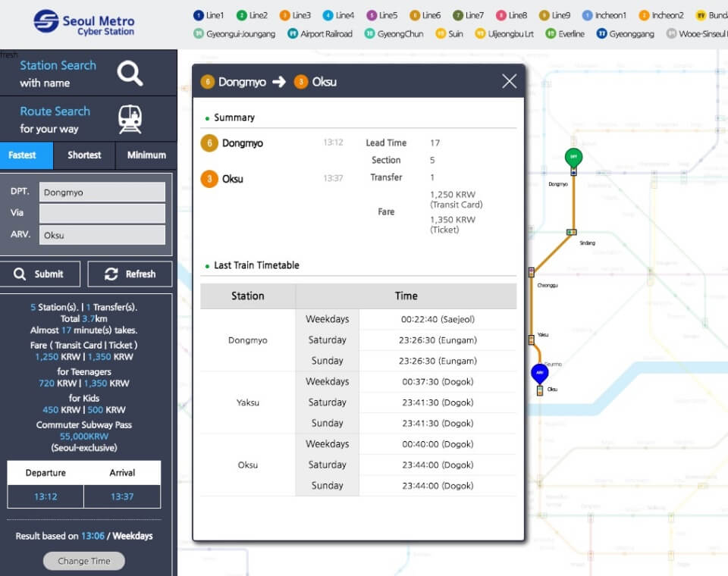Switch to the Minimum transfer tab
The width and height of the screenshot is (728, 576).
[x=146, y=155]
